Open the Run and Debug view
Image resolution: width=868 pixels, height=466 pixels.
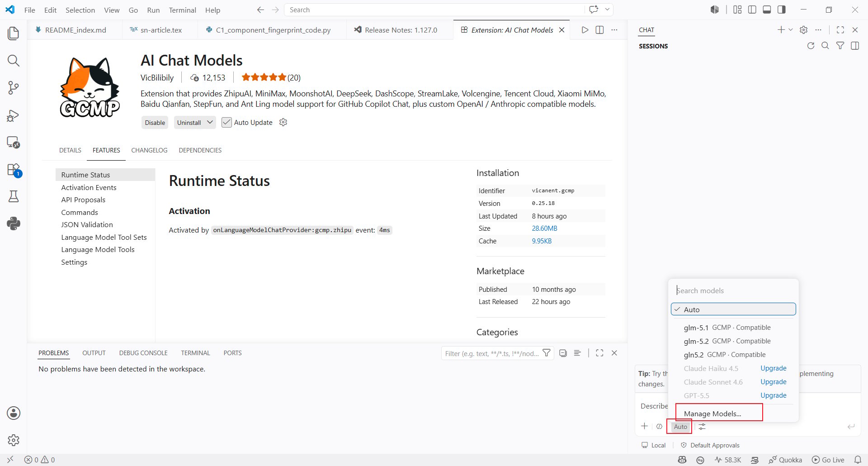pyautogui.click(x=14, y=115)
